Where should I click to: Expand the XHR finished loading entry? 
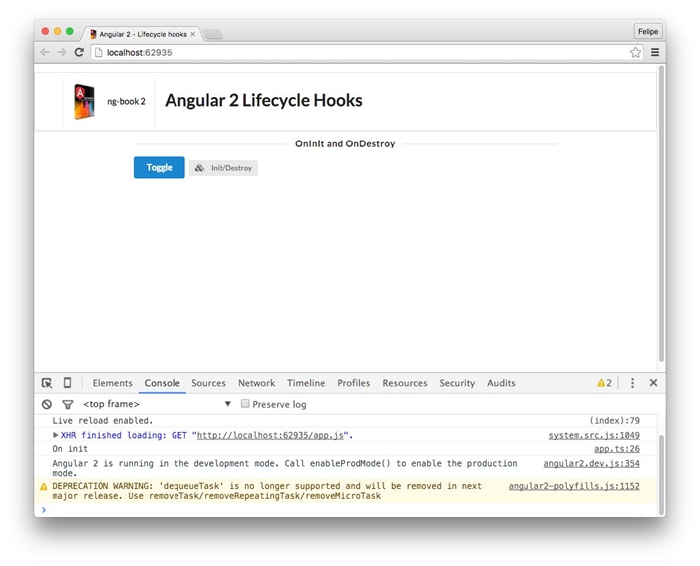pos(56,435)
